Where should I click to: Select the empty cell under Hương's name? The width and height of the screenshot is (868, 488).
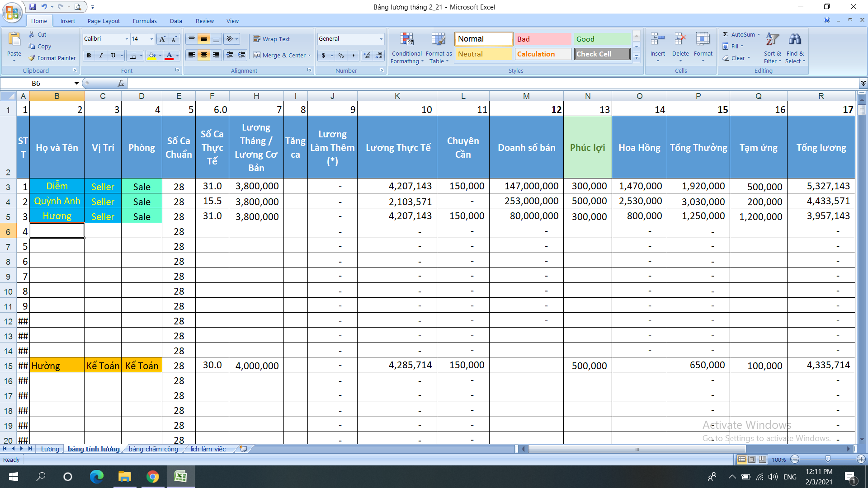click(x=57, y=231)
